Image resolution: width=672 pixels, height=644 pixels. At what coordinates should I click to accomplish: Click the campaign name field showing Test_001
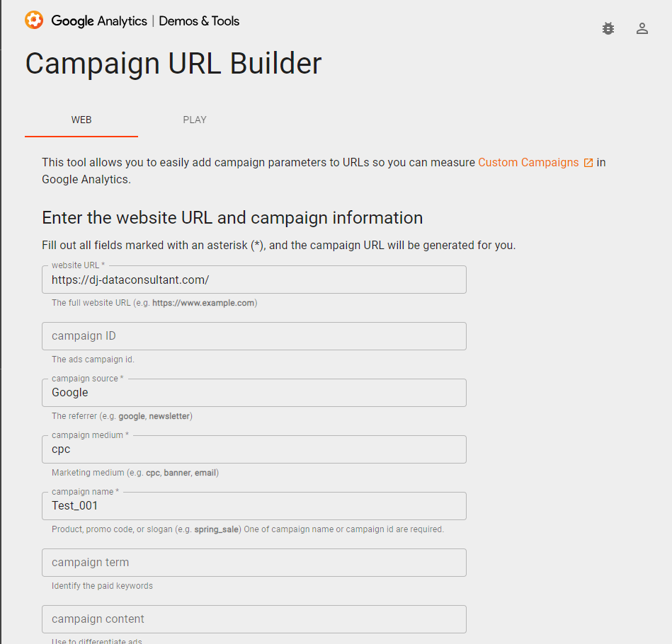pos(254,505)
